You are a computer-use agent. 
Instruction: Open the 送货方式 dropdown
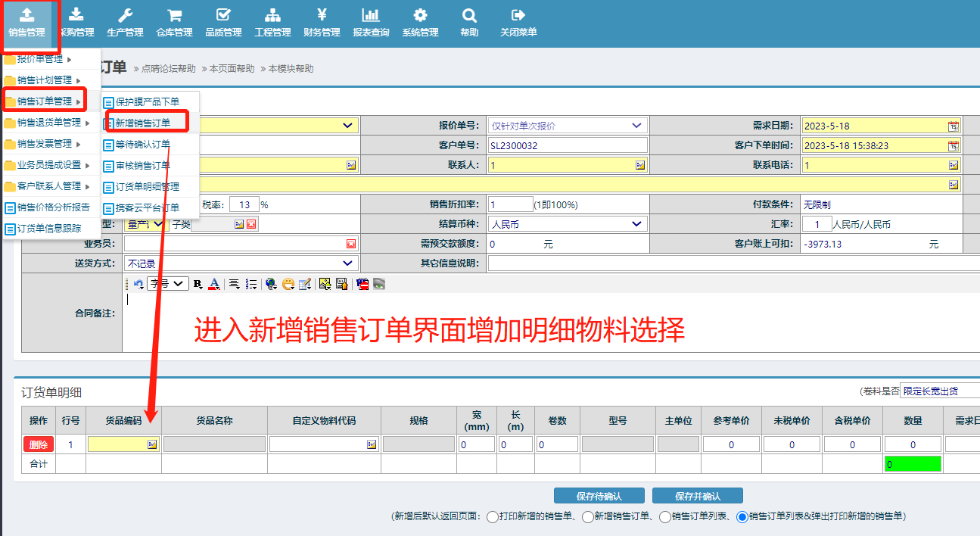pos(348,263)
